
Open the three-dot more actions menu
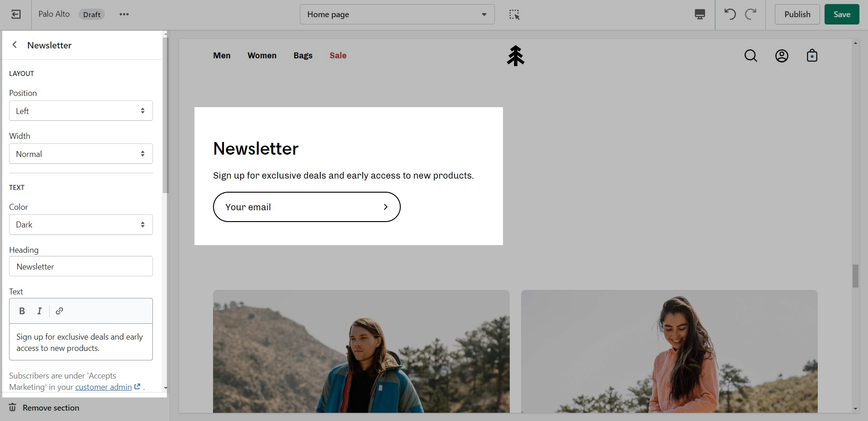tap(124, 14)
